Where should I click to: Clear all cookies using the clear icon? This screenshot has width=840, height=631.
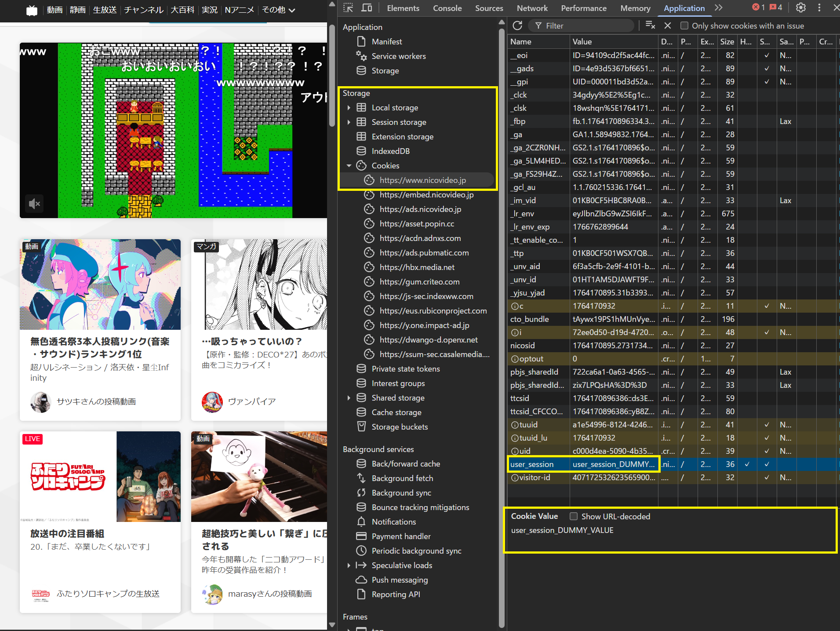[x=650, y=26]
